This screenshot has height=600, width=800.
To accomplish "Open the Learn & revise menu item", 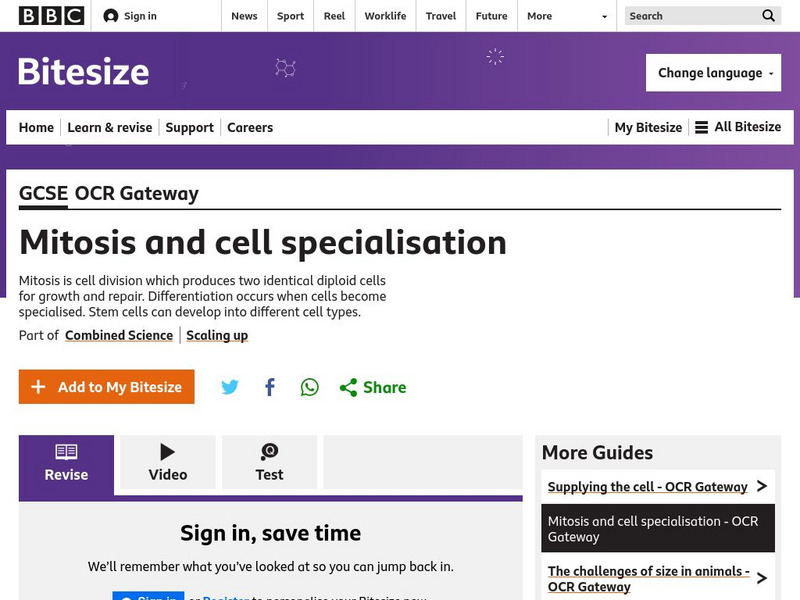I will pos(110,127).
